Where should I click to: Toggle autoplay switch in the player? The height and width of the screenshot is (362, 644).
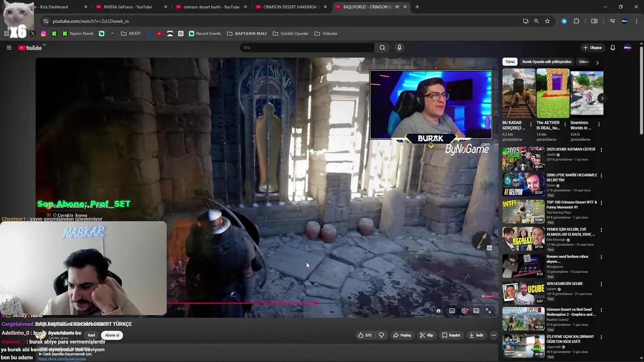coord(439,311)
